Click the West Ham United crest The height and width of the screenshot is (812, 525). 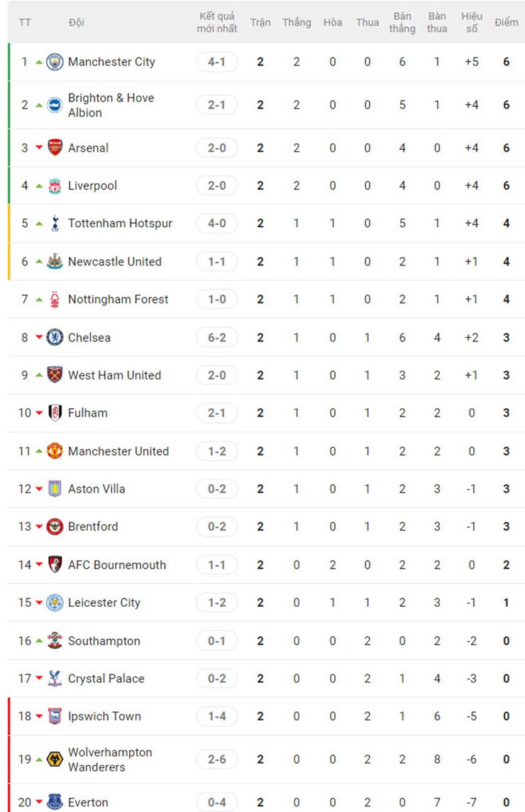[55, 375]
